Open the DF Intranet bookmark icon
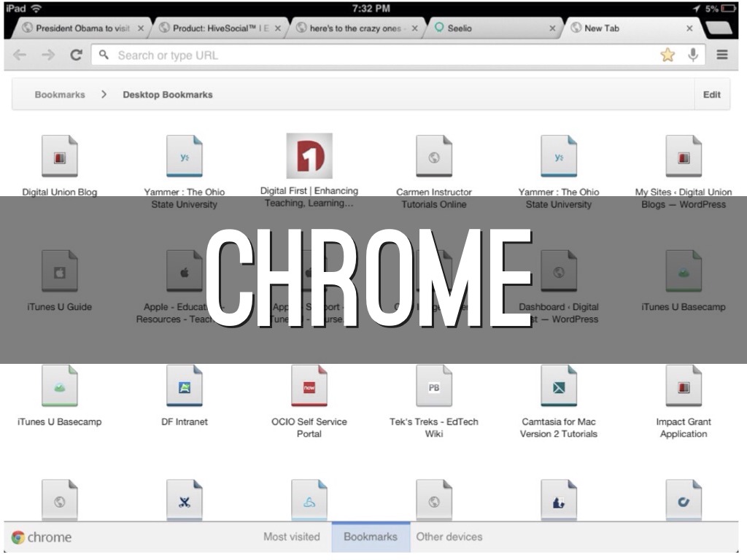747x560 pixels. [x=185, y=387]
